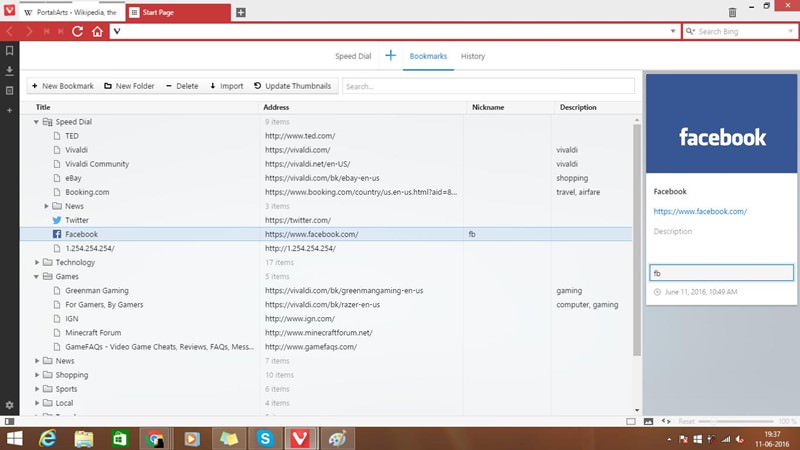This screenshot has width=800, height=450.
Task: Click the Facebook thumbnail preview
Action: pyautogui.click(x=721, y=123)
